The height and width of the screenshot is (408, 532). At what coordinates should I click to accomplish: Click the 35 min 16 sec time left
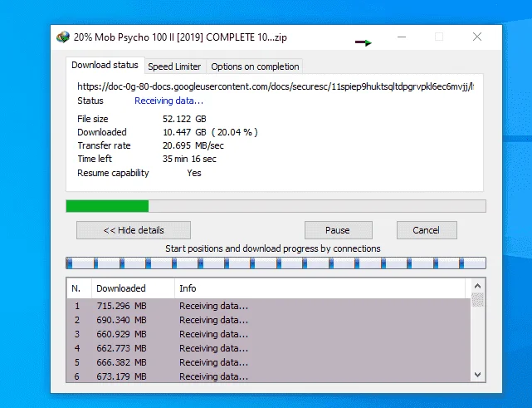tap(189, 159)
